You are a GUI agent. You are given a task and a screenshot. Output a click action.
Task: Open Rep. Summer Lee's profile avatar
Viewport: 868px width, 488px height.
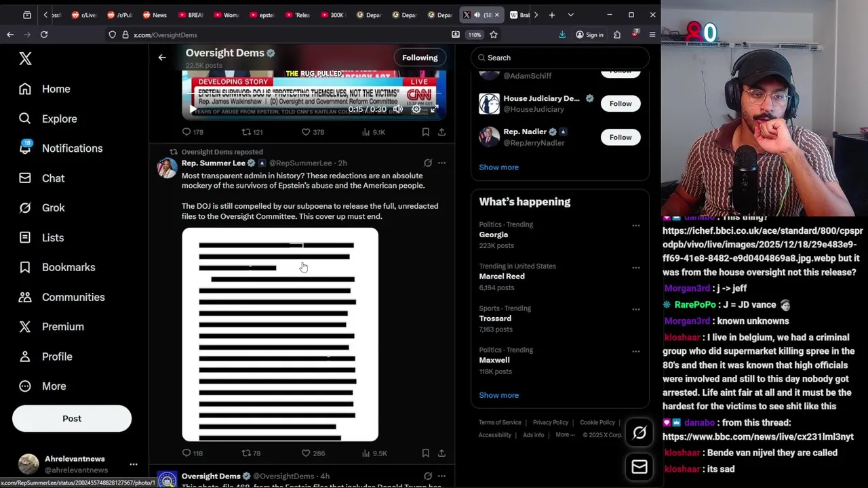tap(167, 167)
